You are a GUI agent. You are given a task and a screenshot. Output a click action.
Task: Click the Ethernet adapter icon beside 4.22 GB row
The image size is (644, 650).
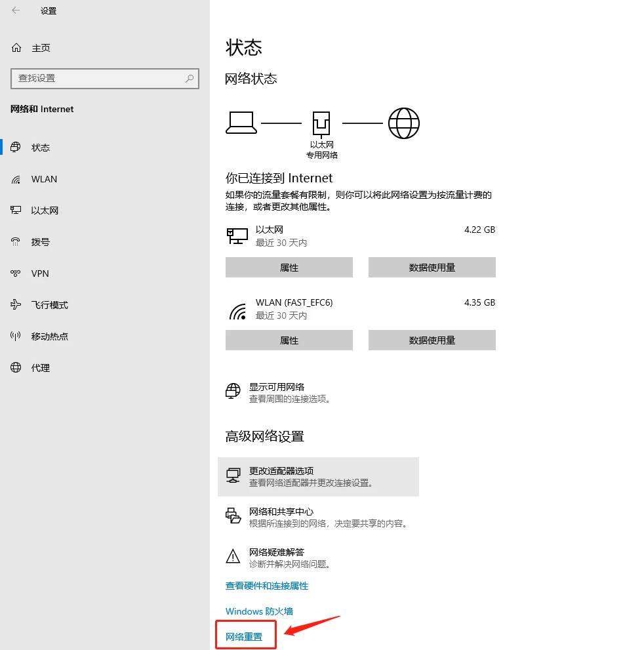(237, 236)
